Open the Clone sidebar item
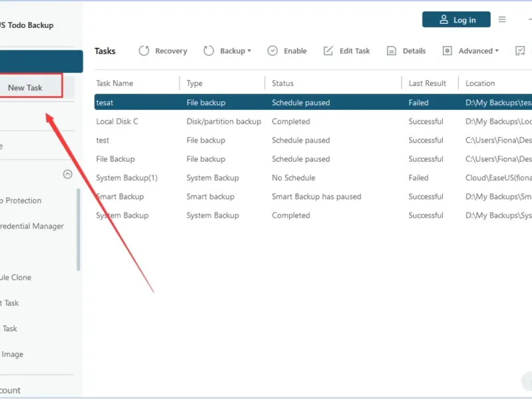The height and width of the screenshot is (399, 532). tap(15, 277)
